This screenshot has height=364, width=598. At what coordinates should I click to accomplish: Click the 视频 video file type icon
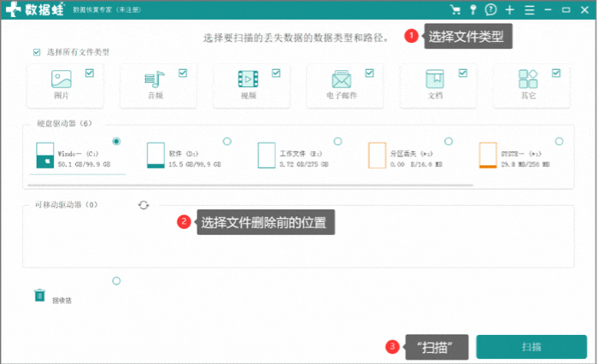[248, 79]
